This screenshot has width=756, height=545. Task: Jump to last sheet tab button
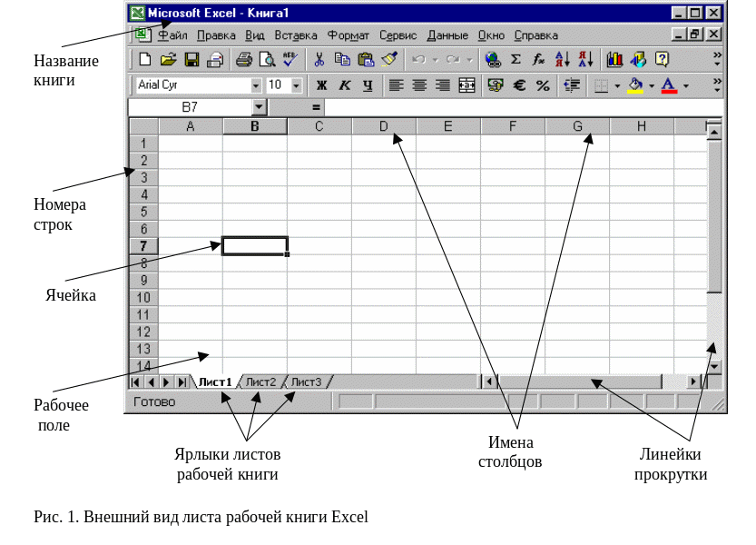pyautogui.click(x=182, y=381)
